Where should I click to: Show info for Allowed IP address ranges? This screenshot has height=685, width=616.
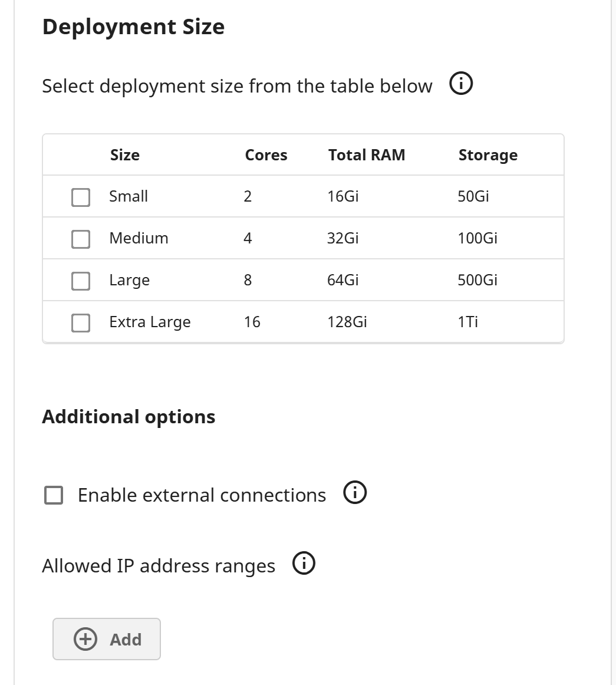(304, 564)
